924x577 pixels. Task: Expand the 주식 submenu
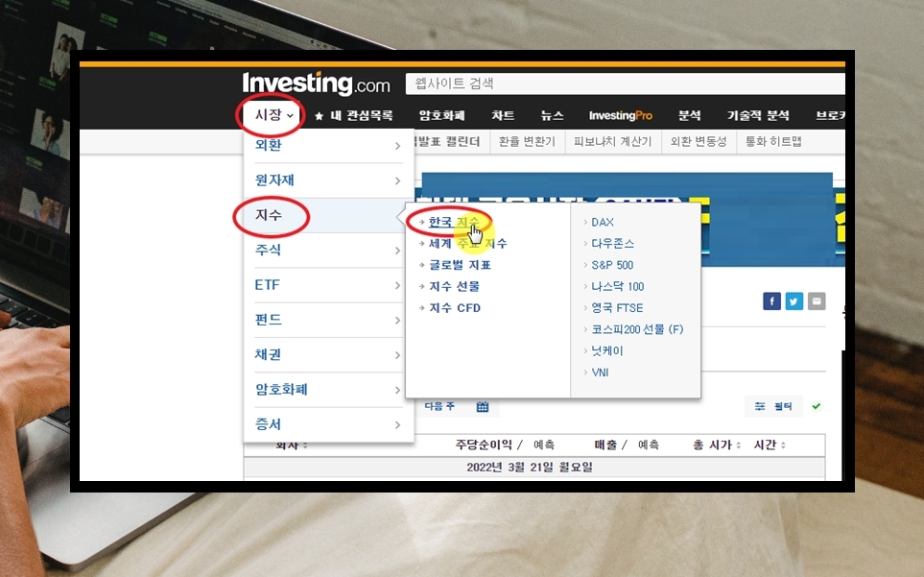tap(328, 250)
